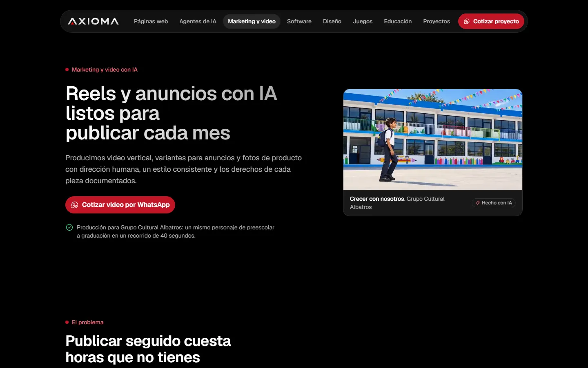Click paragraph starting 'Producimos video vertical'

184,169
